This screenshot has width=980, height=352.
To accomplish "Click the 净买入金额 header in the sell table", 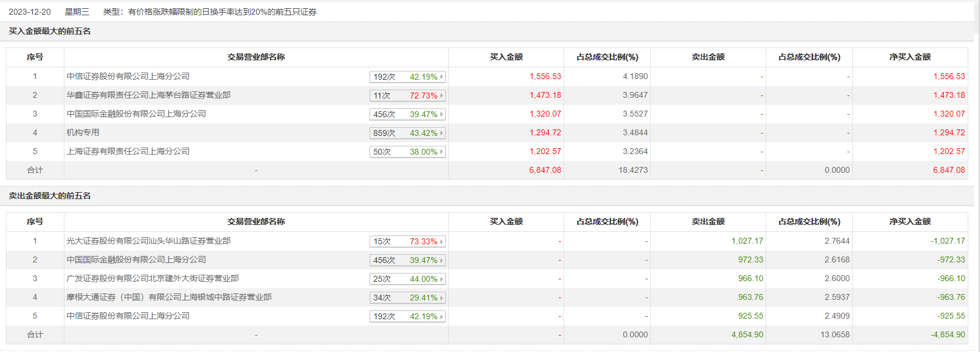I will point(910,221).
